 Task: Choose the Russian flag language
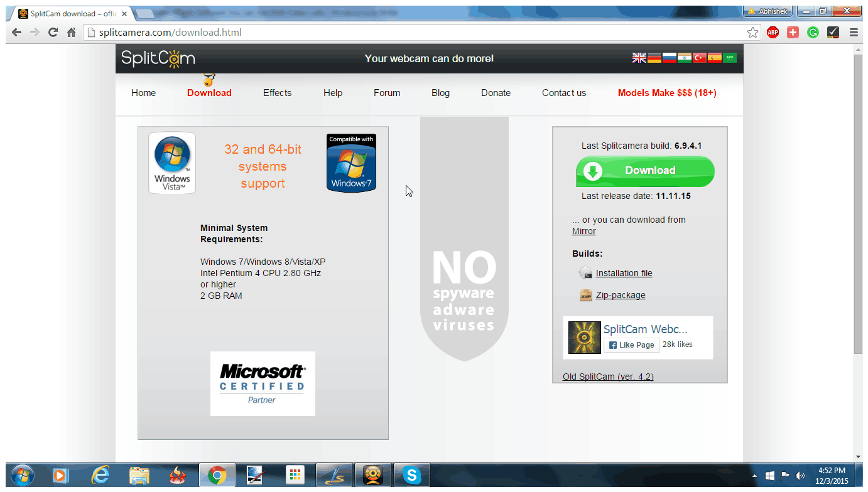click(670, 58)
